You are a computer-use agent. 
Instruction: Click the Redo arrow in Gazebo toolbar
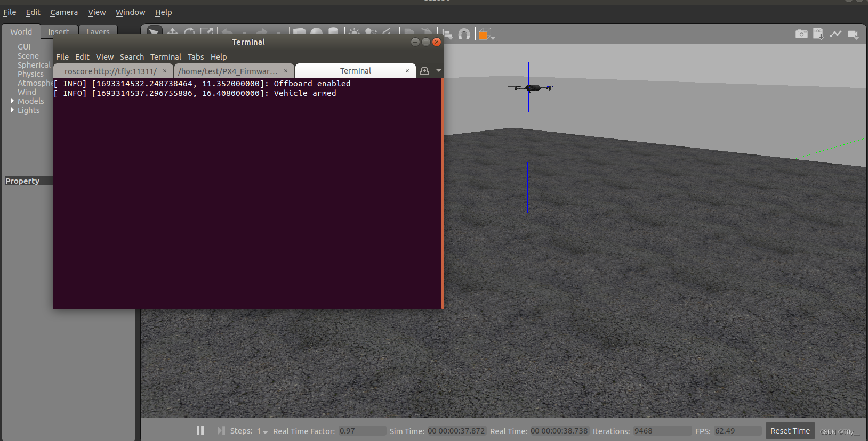[262, 32]
